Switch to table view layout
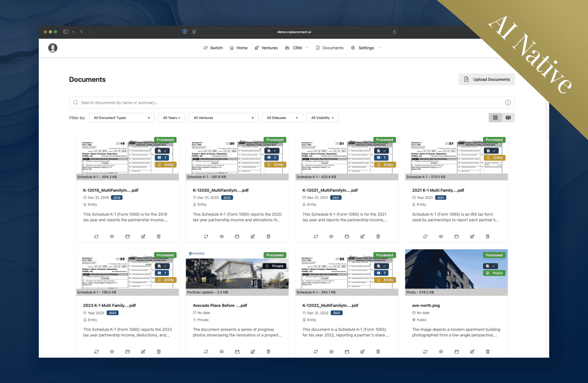588x383 pixels. tap(508, 117)
